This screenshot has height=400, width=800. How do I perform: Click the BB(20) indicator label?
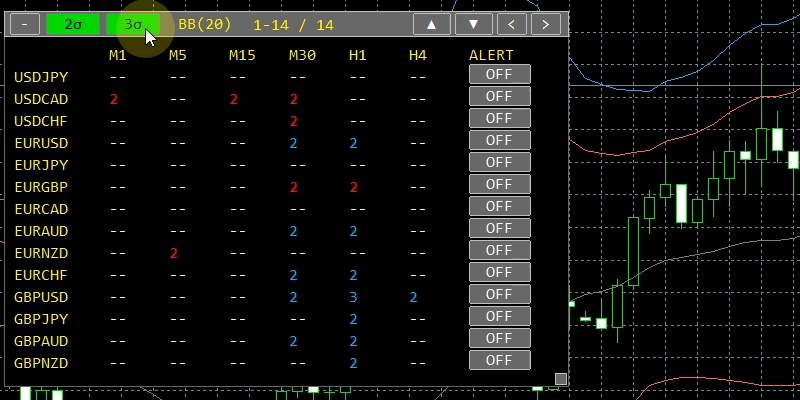205,24
